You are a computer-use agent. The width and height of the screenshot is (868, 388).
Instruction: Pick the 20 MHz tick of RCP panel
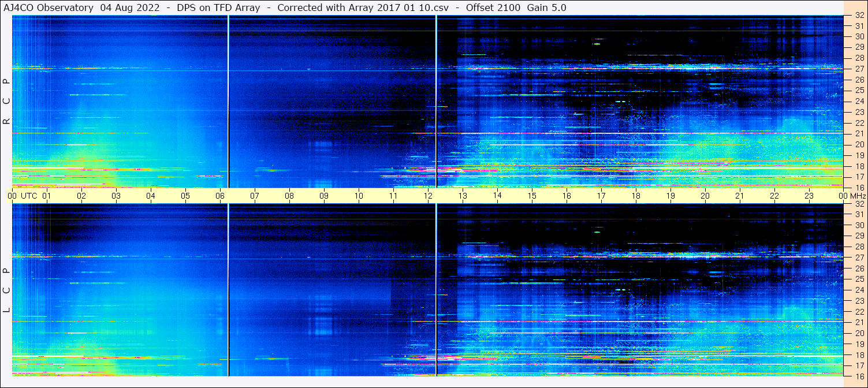(x=859, y=144)
